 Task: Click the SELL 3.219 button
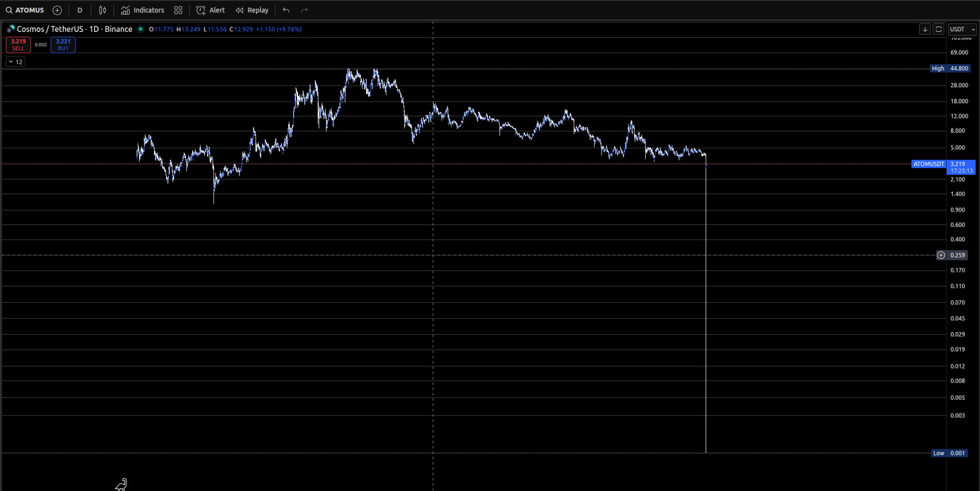pos(18,45)
